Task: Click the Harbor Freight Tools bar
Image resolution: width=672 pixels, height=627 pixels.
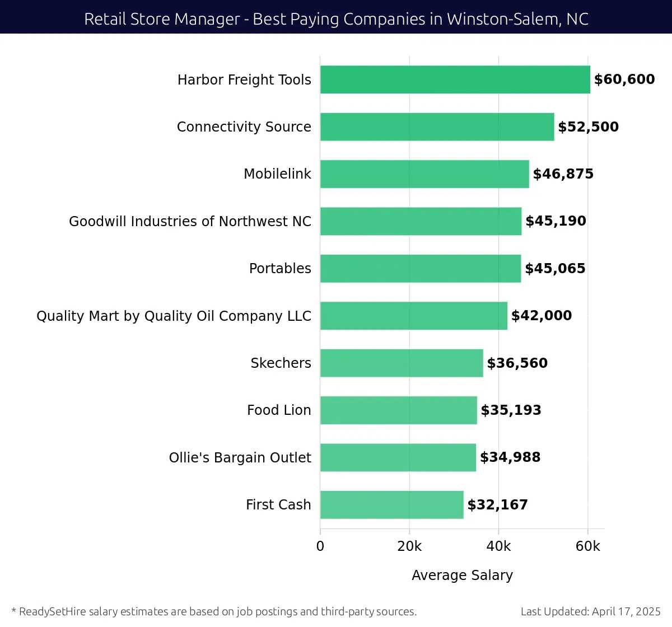Action: [x=455, y=79]
